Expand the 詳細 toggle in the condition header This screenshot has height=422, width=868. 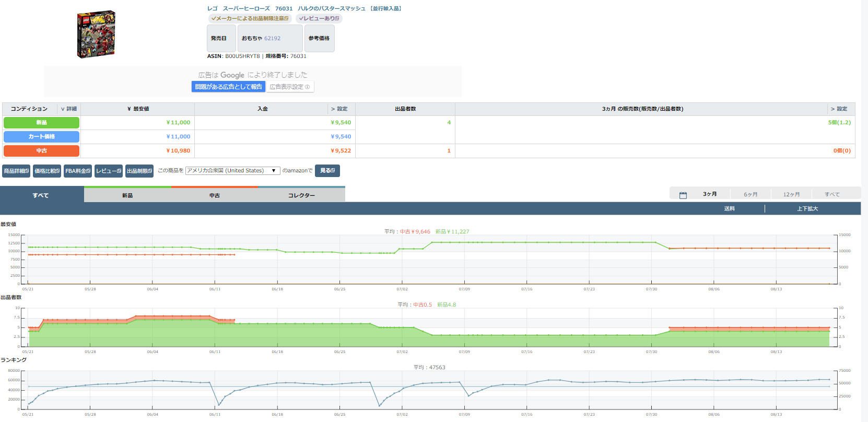69,109
